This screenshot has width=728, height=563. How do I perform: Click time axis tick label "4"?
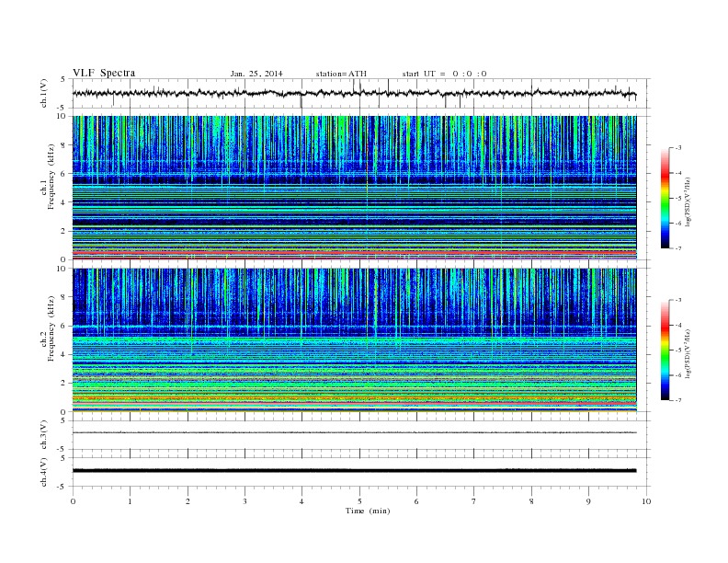(x=301, y=501)
